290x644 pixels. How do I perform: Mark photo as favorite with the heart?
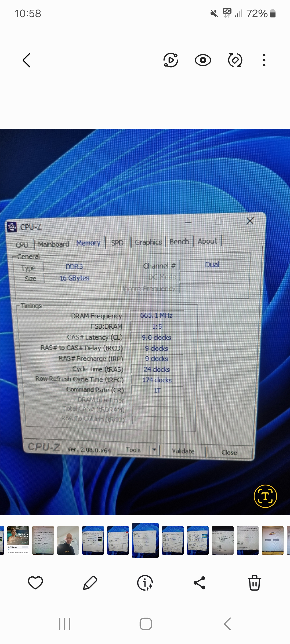(35, 583)
